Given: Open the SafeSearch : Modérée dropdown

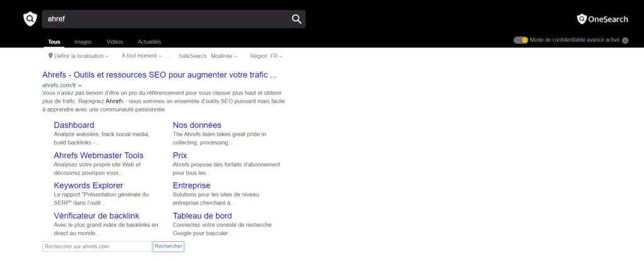Looking at the screenshot, I should 208,56.
